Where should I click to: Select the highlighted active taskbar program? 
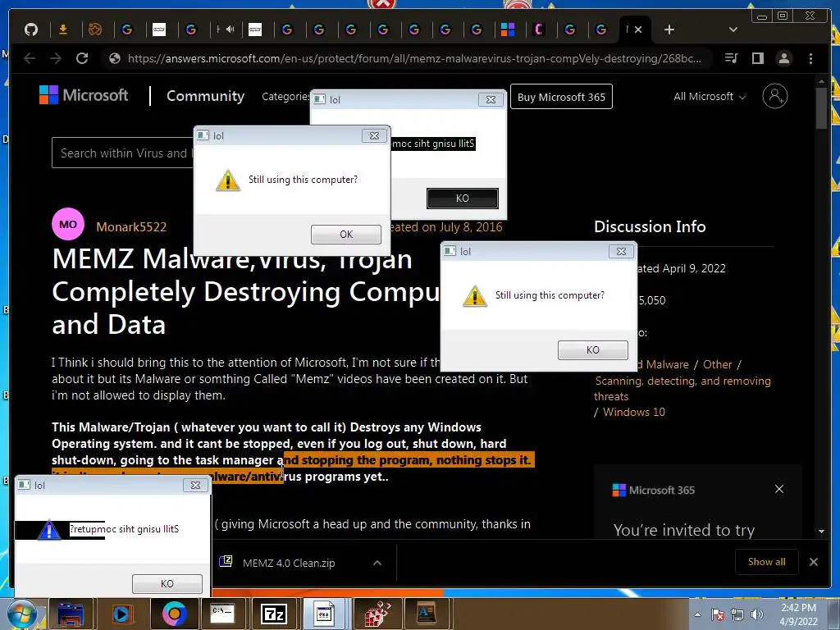click(x=325, y=614)
